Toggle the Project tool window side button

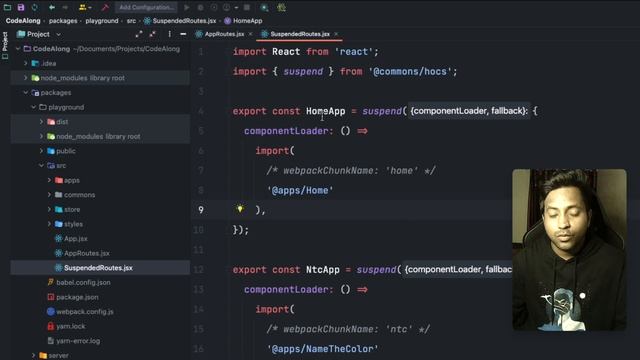[5, 45]
